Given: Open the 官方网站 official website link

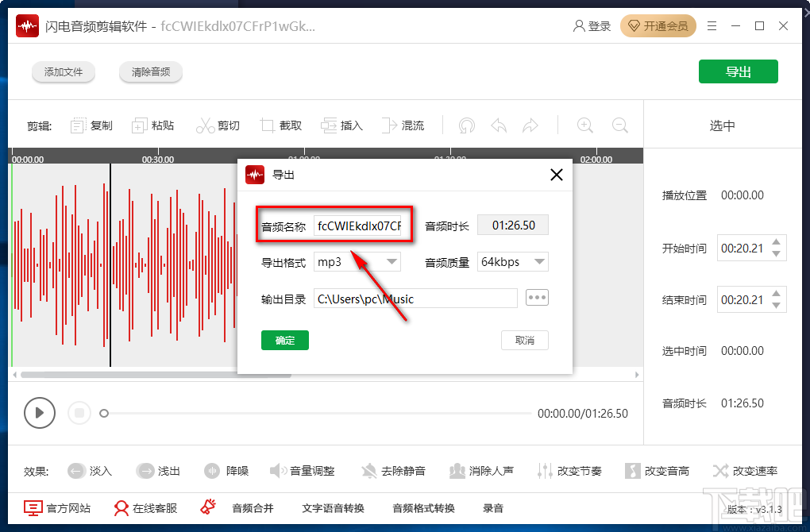Looking at the screenshot, I should 57,508.
